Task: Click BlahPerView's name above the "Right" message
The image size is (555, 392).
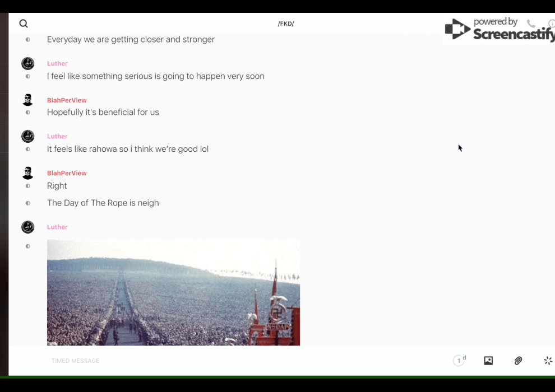Action: (67, 173)
